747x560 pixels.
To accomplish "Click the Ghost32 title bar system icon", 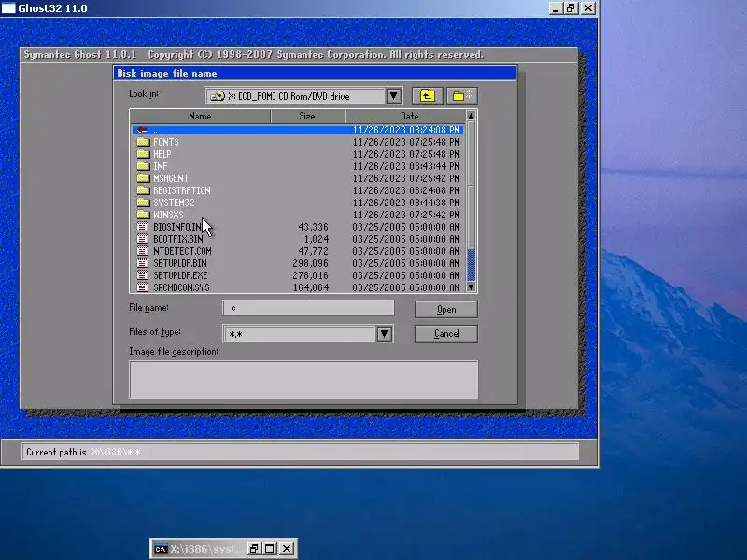I will (x=8, y=8).
